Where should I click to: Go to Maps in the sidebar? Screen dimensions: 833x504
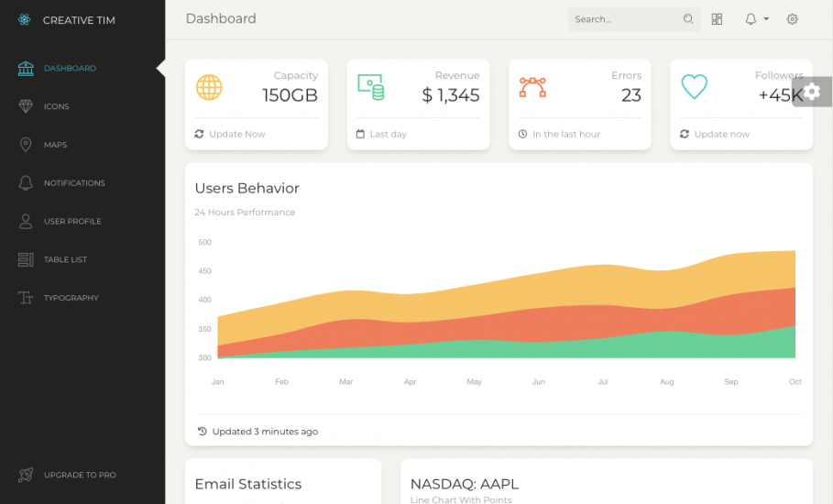pos(55,145)
